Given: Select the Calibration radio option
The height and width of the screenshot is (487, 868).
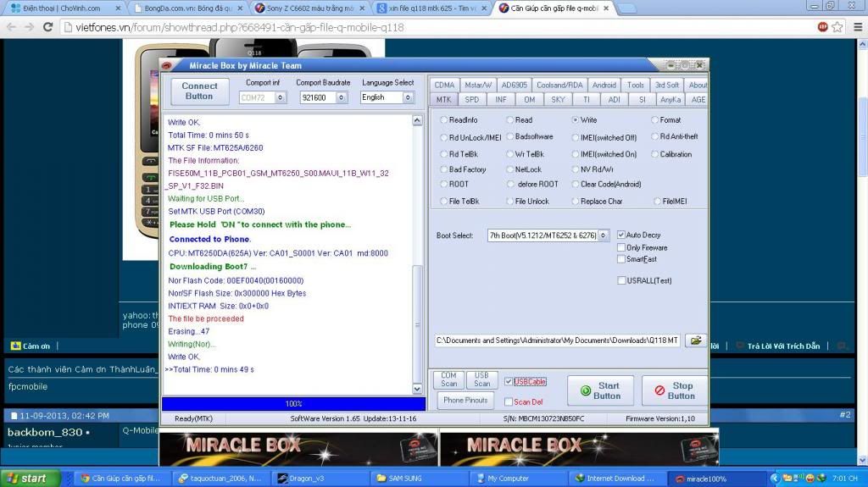Looking at the screenshot, I should (654, 154).
